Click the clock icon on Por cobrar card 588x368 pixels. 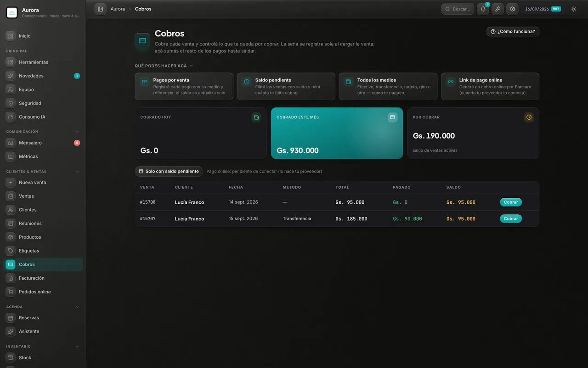click(529, 117)
